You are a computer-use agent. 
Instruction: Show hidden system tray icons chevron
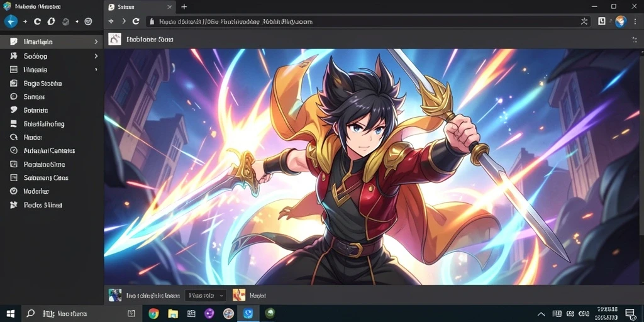pyautogui.click(x=541, y=314)
